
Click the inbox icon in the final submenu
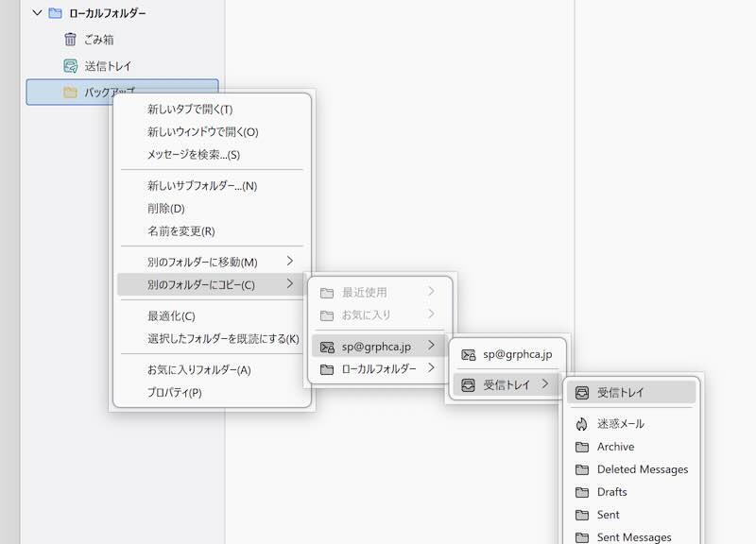pyautogui.click(x=582, y=392)
